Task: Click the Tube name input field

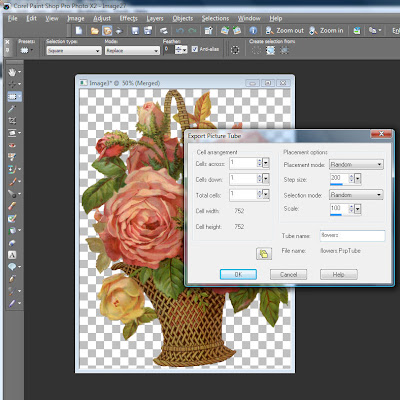Action: (x=352, y=236)
